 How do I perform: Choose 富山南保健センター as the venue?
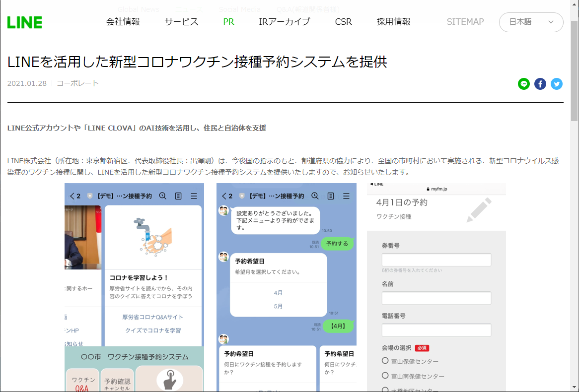tap(384, 376)
